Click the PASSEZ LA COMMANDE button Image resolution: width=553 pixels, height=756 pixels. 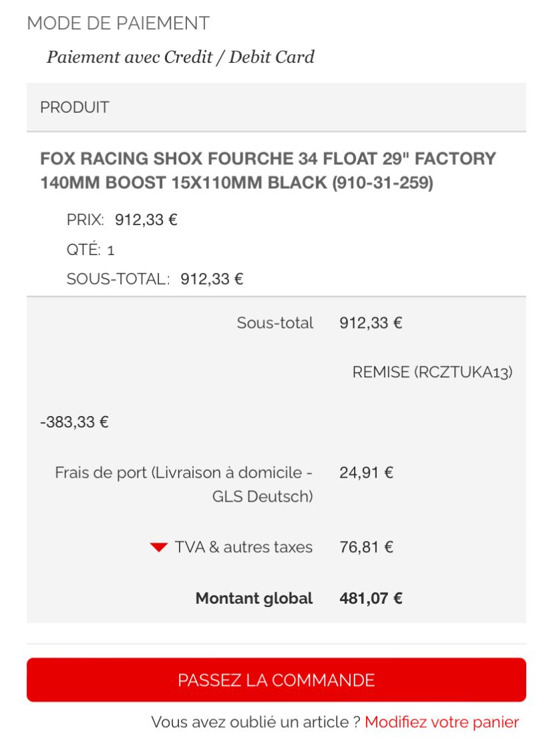pyautogui.click(x=276, y=680)
